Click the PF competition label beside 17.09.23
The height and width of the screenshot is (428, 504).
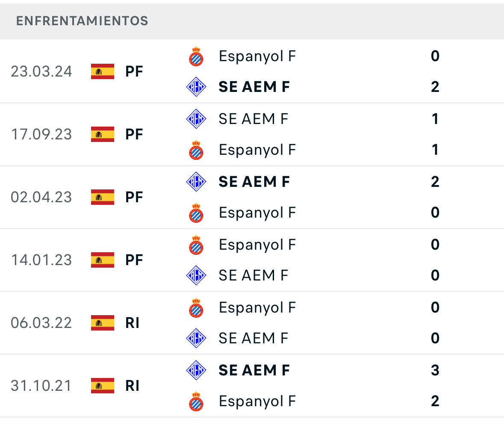click(134, 134)
